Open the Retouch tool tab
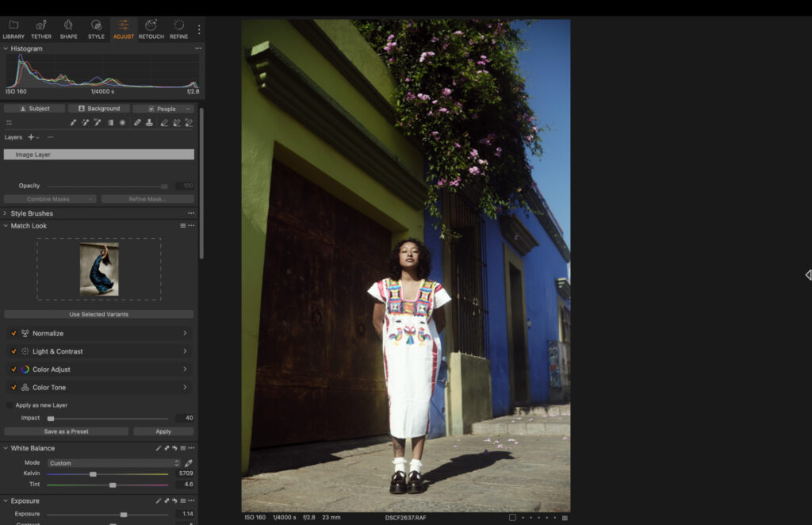The height and width of the screenshot is (525, 812). pos(150,29)
